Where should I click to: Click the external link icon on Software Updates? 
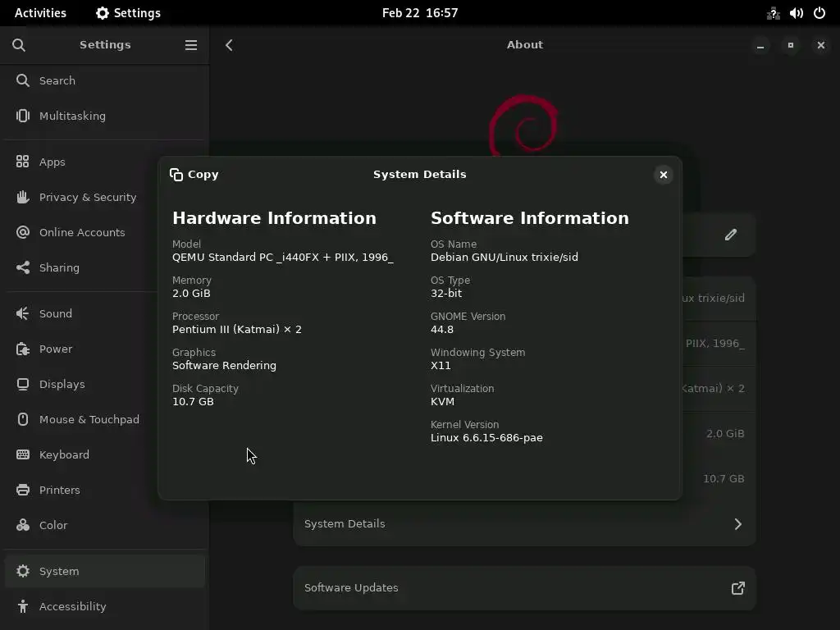[x=738, y=588]
